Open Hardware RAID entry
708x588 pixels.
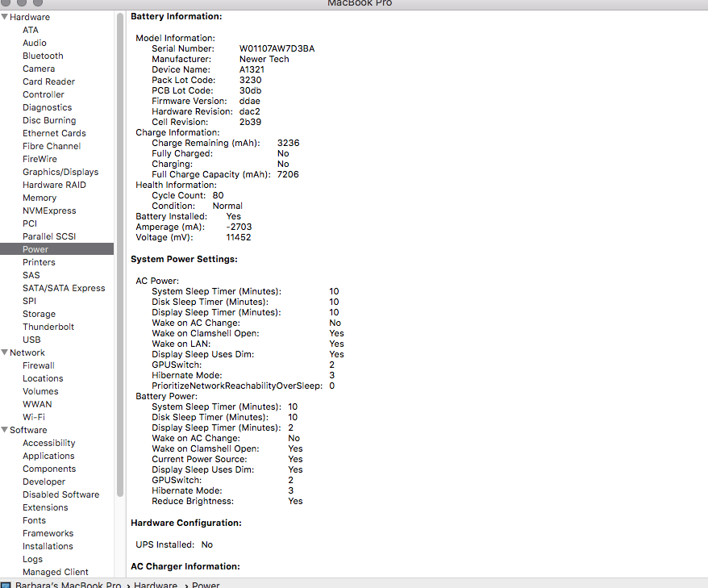tap(54, 185)
